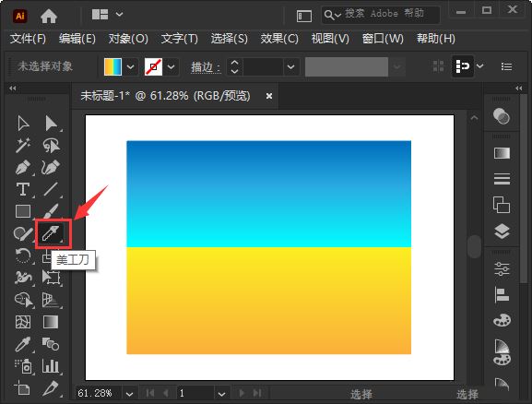This screenshot has height=404, width=532.
Task: Select the Rotate tool
Action: tap(23, 255)
